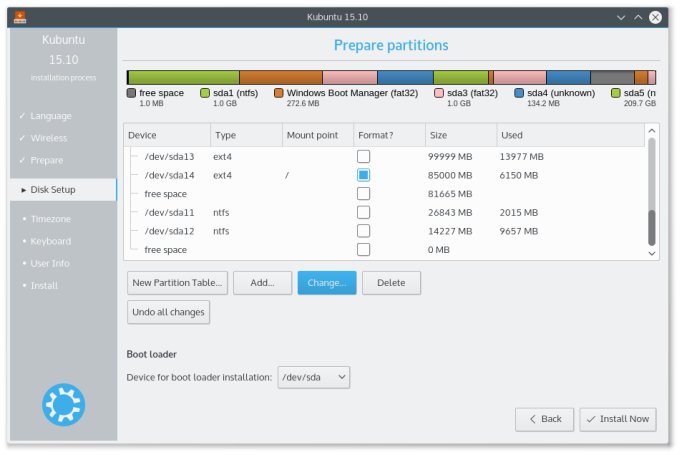680x455 pixels.
Task: Click the Kubuntu installer icon in title bar
Action: coord(20,17)
